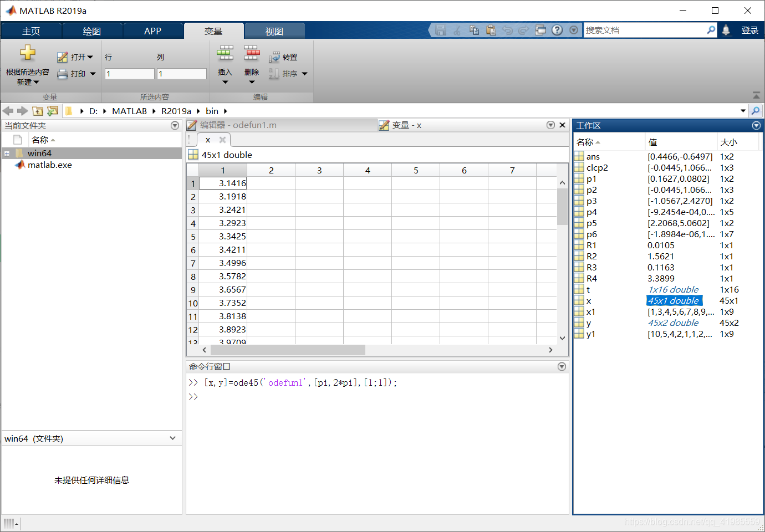This screenshot has height=532, width=765.
Task: Click the MATLAB folder in the path bar
Action: (x=129, y=111)
